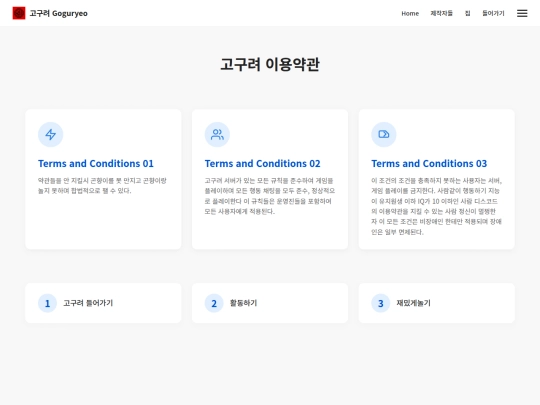Select the 재밌게놀기 step card
The image size is (540, 405).
(437, 303)
